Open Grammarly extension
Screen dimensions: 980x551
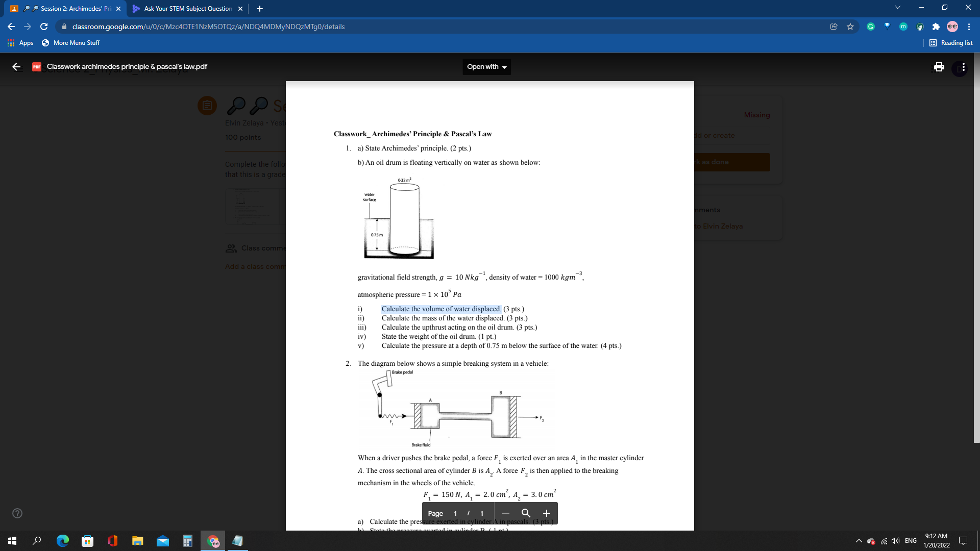pyautogui.click(x=871, y=27)
